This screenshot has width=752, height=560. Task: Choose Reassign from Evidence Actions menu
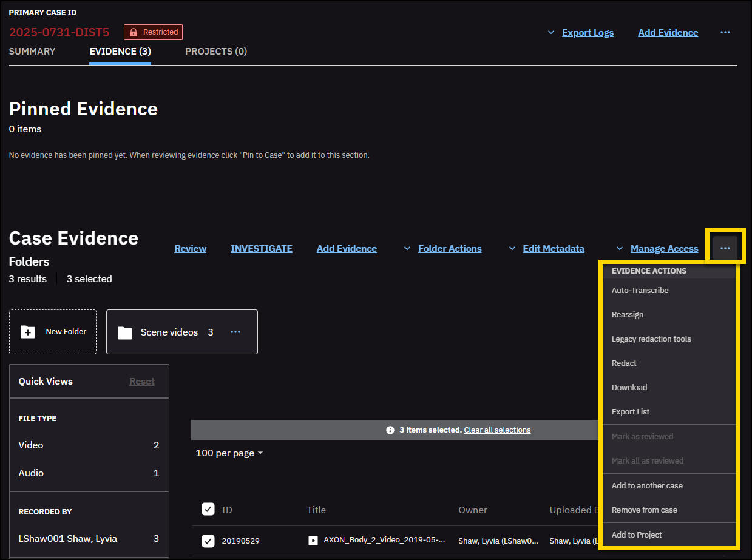coord(668,314)
